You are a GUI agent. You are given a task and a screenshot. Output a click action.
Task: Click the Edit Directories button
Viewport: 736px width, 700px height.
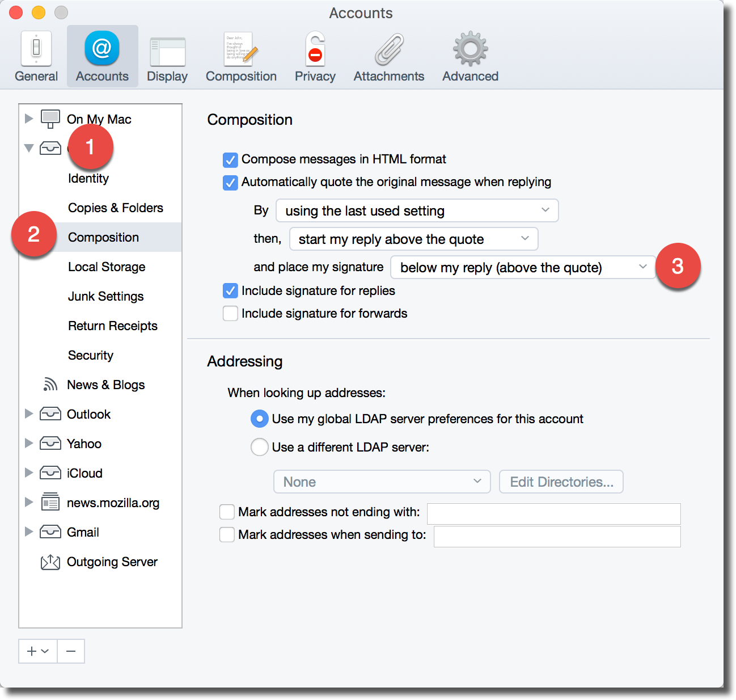click(561, 482)
